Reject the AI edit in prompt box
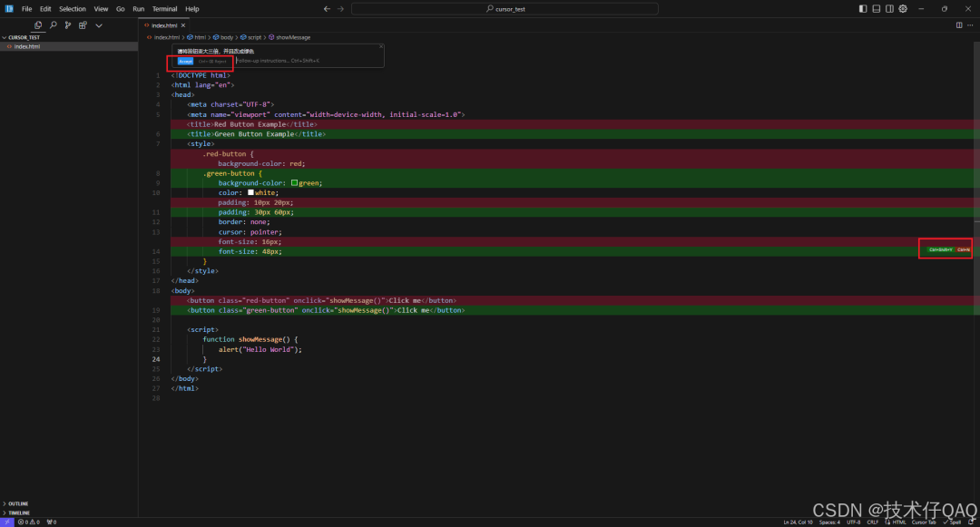Screen dimensions: 980x527 pyautogui.click(x=213, y=61)
